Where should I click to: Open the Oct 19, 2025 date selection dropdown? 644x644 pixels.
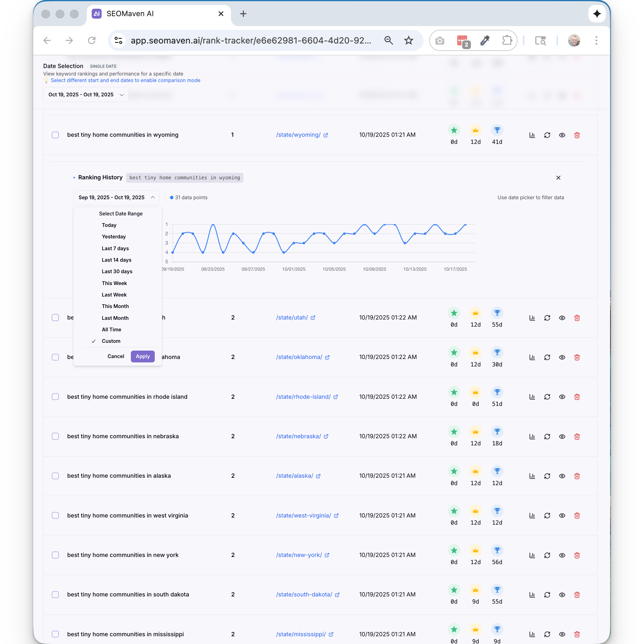[86, 95]
